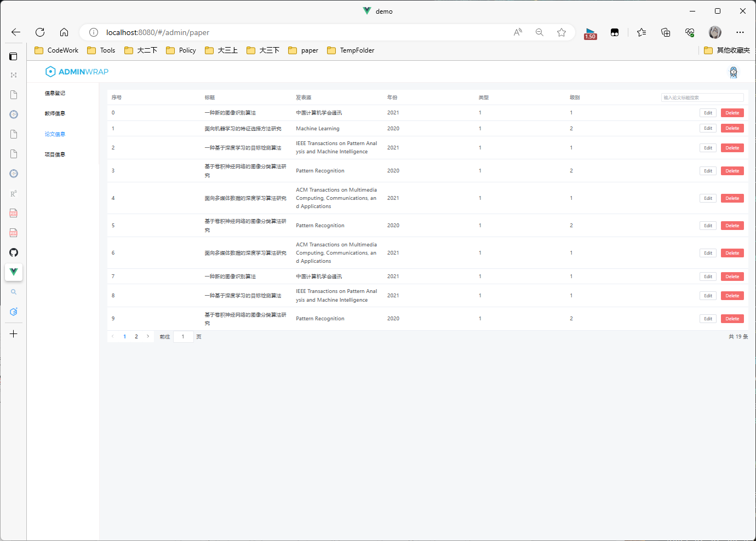756x541 pixels.
Task: Click the paper title search box
Action: pyautogui.click(x=702, y=97)
